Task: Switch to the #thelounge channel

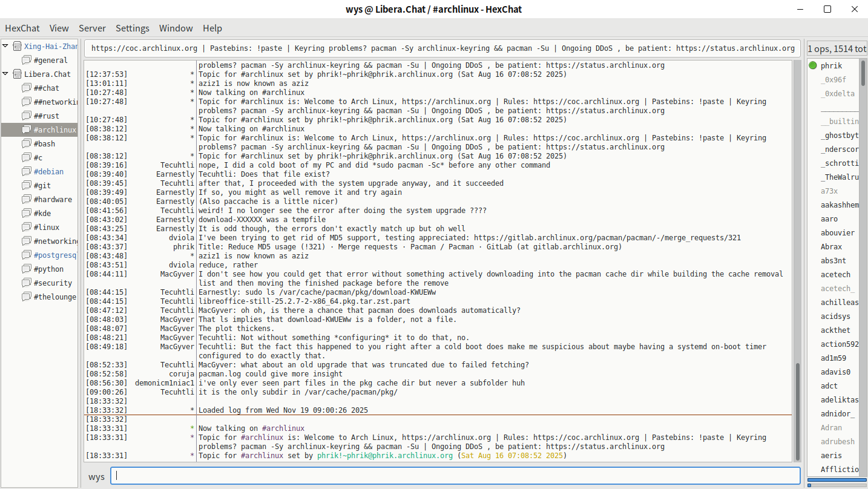Action: pyautogui.click(x=54, y=297)
